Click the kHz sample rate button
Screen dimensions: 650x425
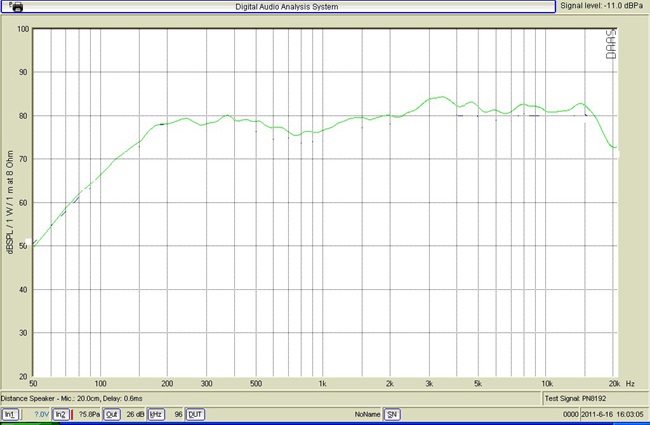pos(156,414)
